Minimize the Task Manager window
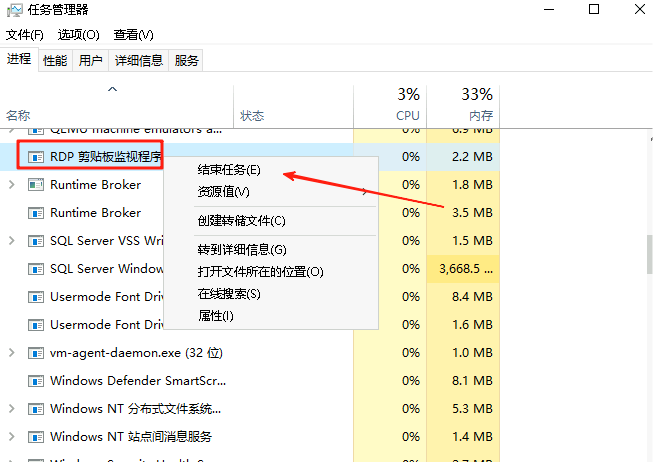This screenshot has height=462, width=653. coord(549,9)
